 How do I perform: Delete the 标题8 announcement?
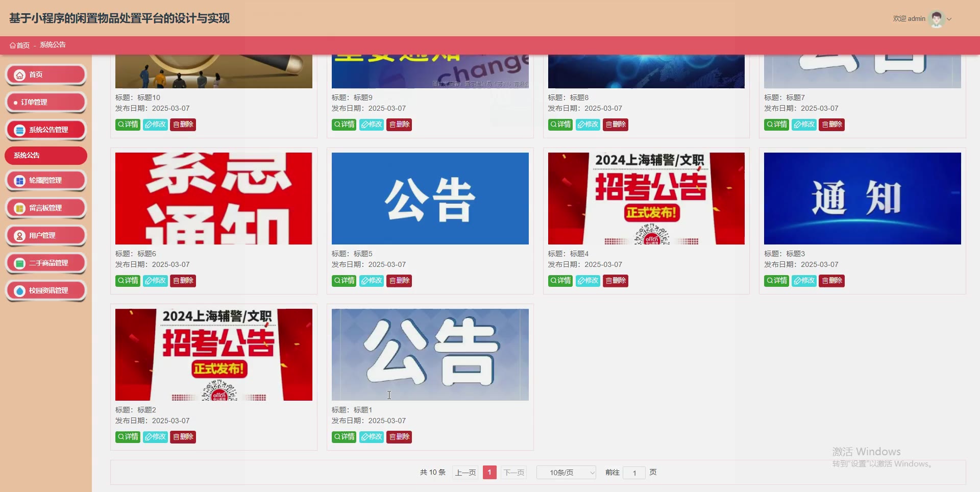pos(616,125)
